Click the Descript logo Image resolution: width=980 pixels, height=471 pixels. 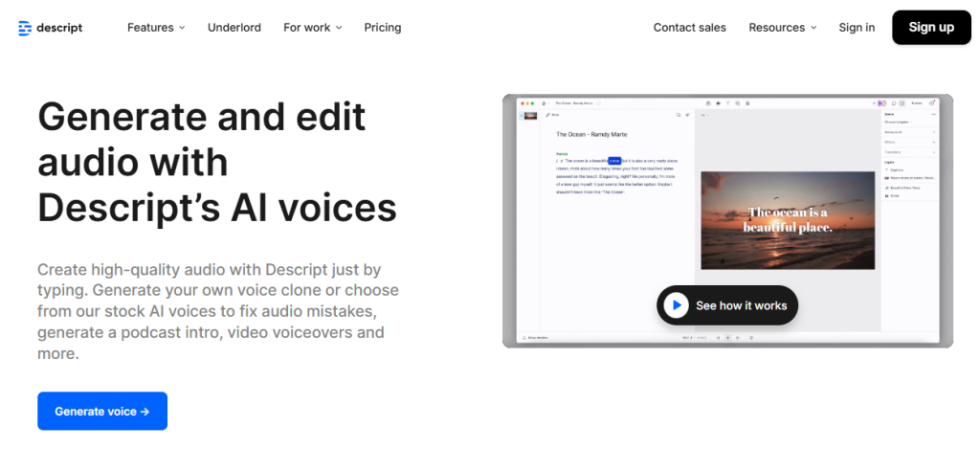[x=51, y=28]
